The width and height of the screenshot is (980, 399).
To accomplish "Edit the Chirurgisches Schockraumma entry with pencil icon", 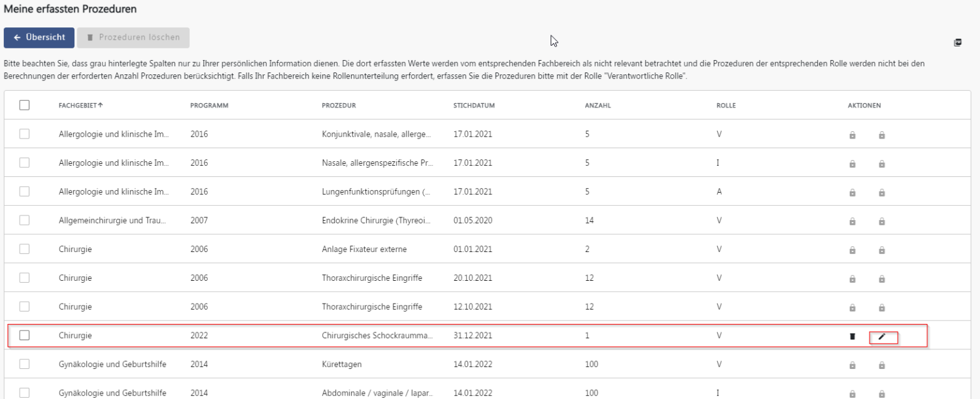I will pyautogui.click(x=882, y=336).
